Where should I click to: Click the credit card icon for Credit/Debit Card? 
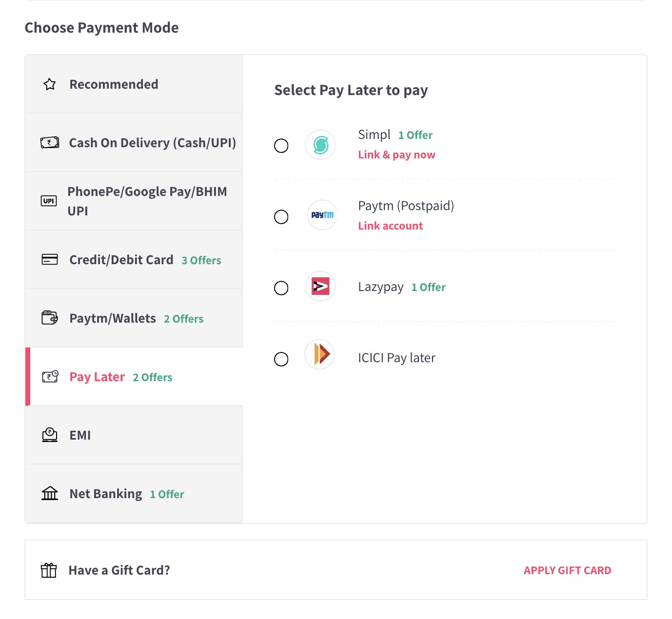tap(49, 259)
